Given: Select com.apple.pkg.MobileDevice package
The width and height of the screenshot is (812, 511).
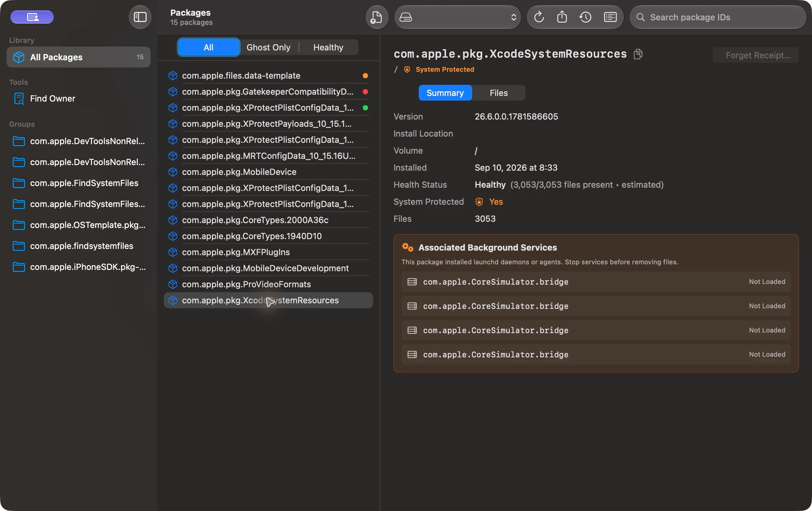Looking at the screenshot, I should [x=268, y=172].
